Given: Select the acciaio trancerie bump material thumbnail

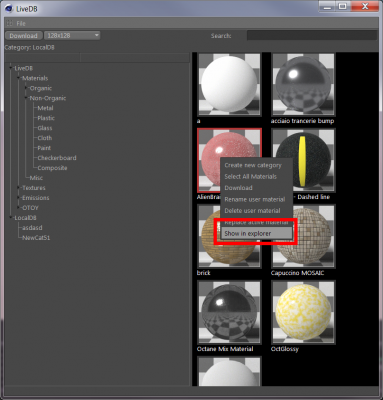Looking at the screenshot, I should tap(303, 84).
